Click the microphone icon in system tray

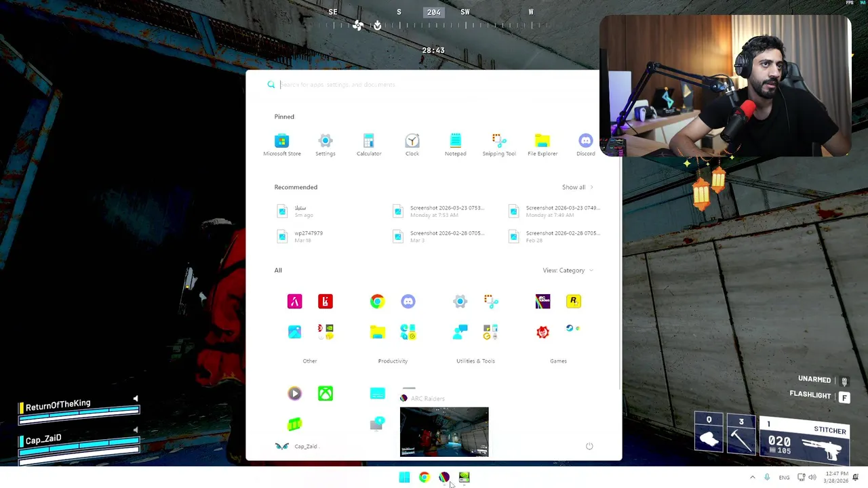[x=767, y=477]
